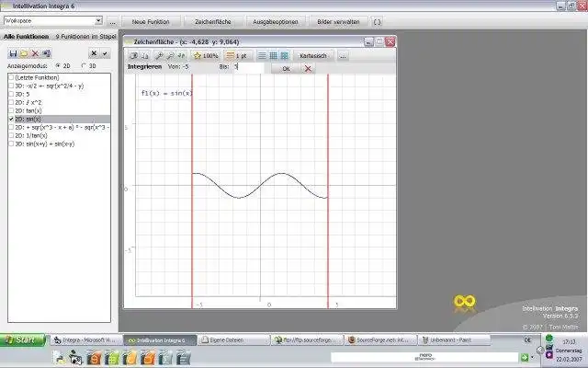Check the '3D: 5' function checkbox
The image size is (588, 368).
point(11,94)
